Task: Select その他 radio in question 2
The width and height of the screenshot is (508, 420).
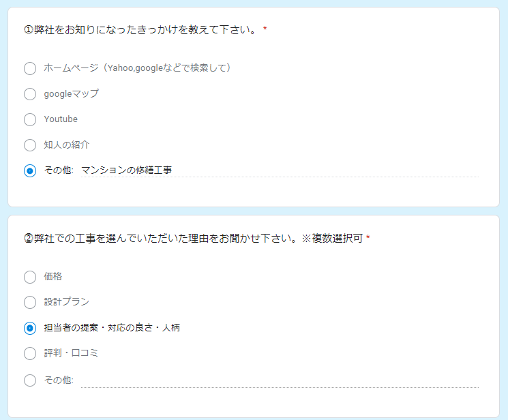Action: [x=30, y=380]
